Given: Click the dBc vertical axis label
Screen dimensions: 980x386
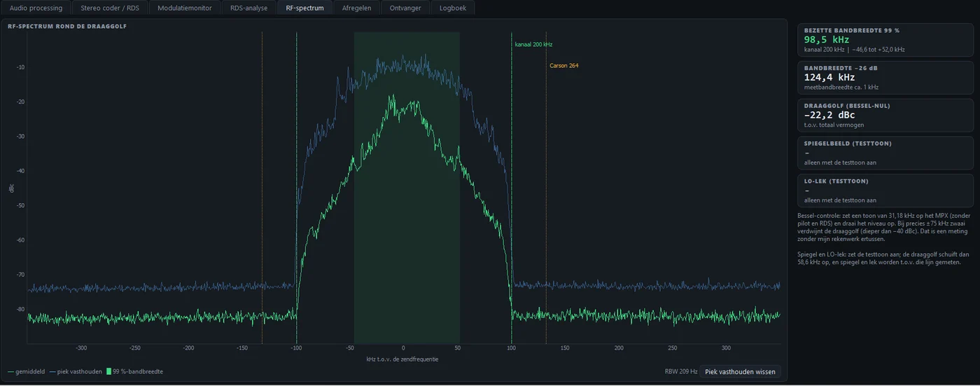Looking at the screenshot, I should pos(10,188).
